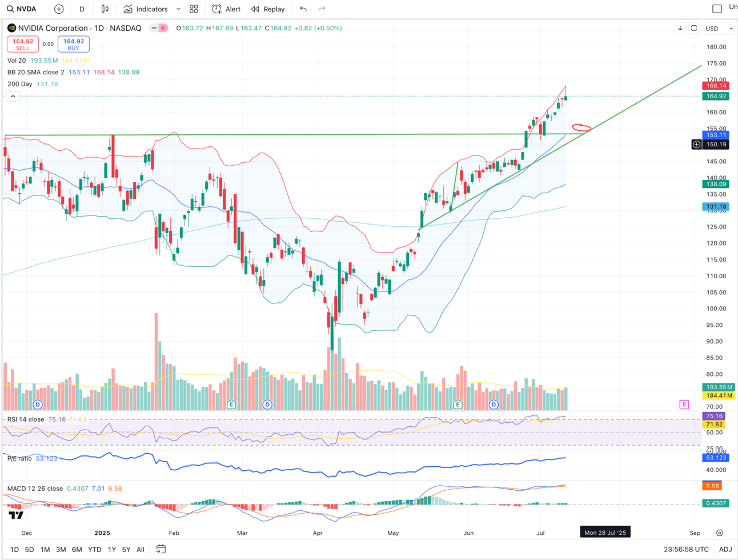Click the yellow 184.41M volume MA label
The width and height of the screenshot is (738, 560).
tap(719, 395)
